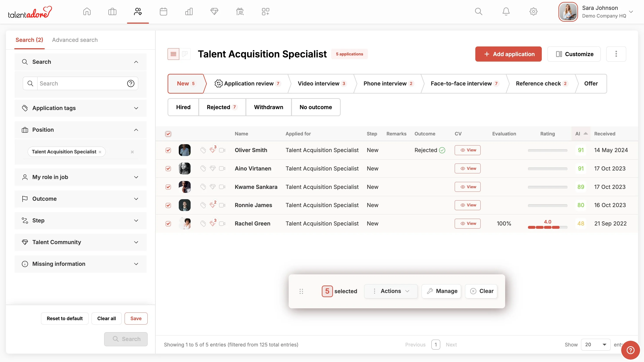This screenshot has height=362, width=644.
Task: Click the Add application button
Action: (508, 54)
